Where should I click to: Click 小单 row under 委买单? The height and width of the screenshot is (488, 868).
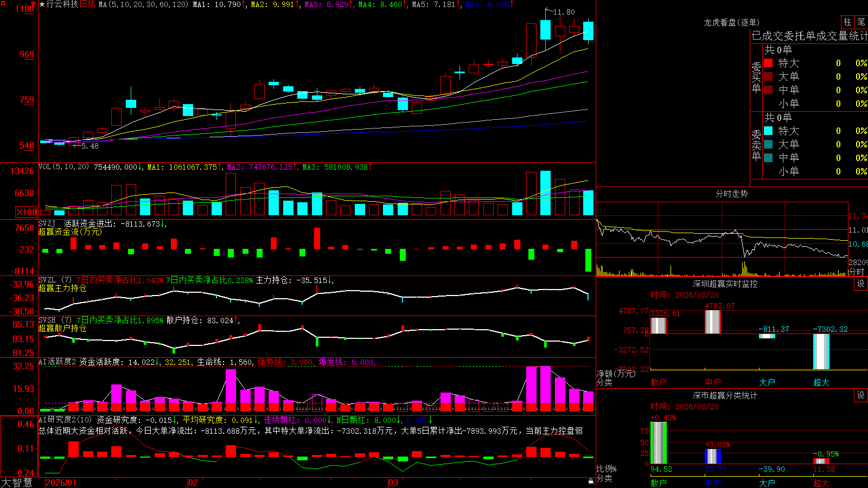(x=815, y=104)
